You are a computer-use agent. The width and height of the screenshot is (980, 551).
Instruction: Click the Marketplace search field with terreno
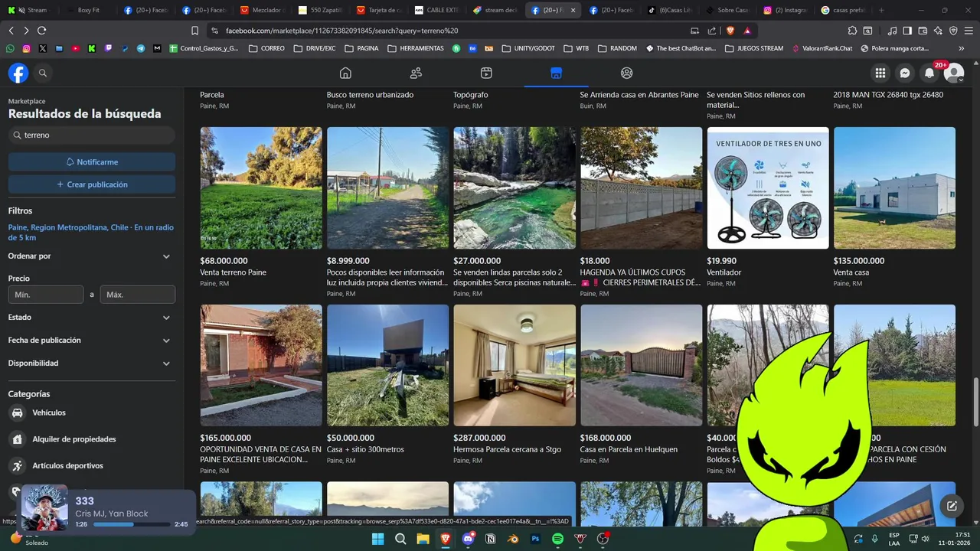tap(92, 135)
